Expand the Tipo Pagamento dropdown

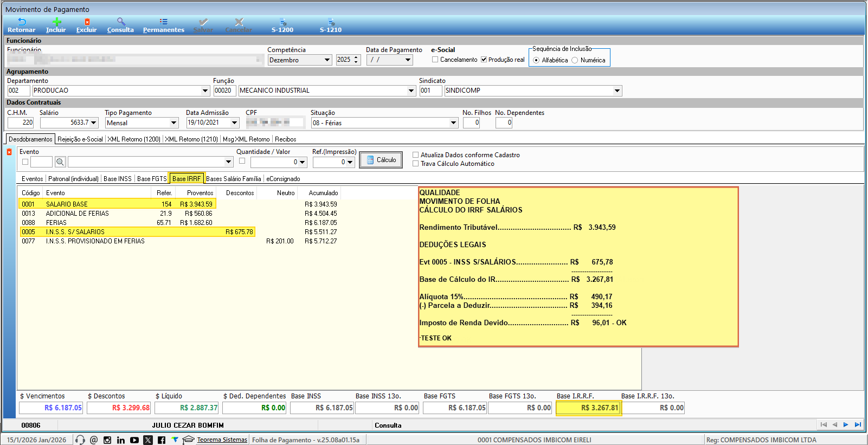173,123
